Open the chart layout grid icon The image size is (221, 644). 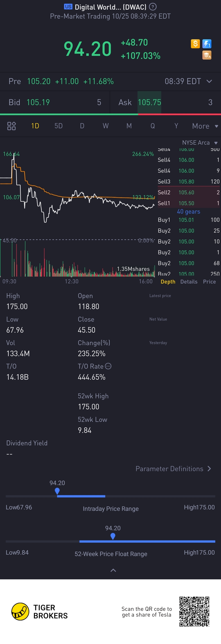pyautogui.click(x=11, y=126)
